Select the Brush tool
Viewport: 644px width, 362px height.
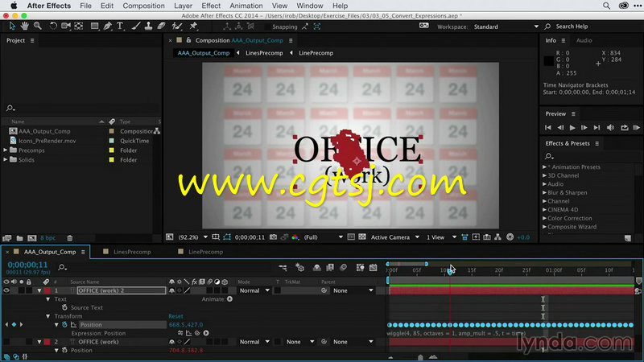[135, 27]
